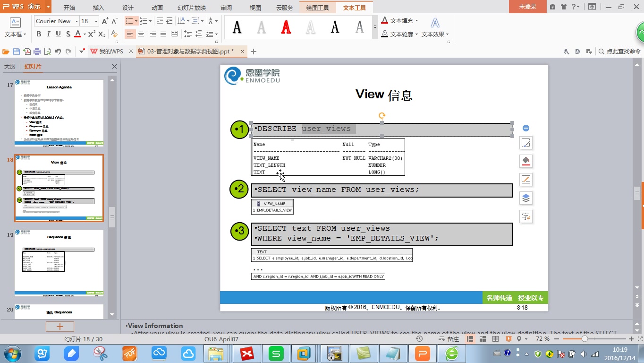Open the 插入 ribbon tab
Image resolution: width=644 pixels, height=363 pixels.
coord(98,8)
